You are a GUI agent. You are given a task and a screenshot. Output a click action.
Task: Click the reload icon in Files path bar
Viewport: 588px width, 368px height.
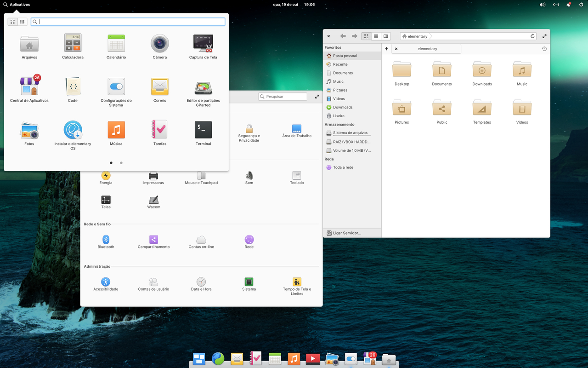click(532, 36)
